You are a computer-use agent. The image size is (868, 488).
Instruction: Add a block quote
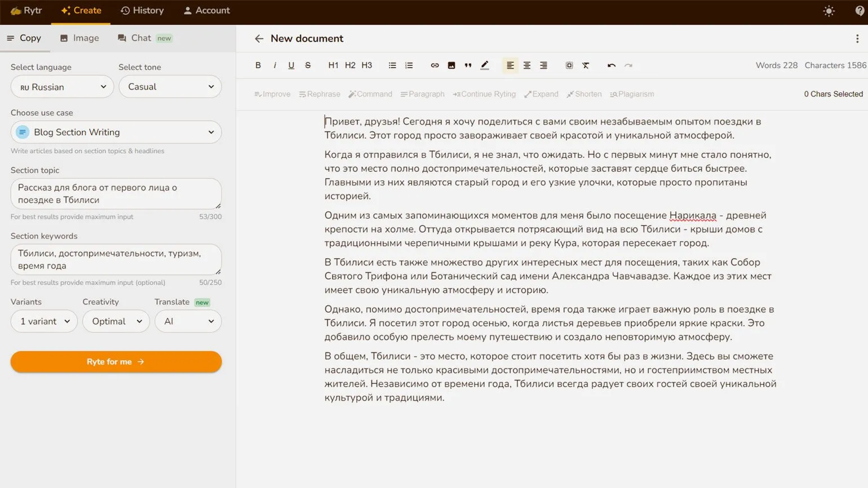coord(468,65)
